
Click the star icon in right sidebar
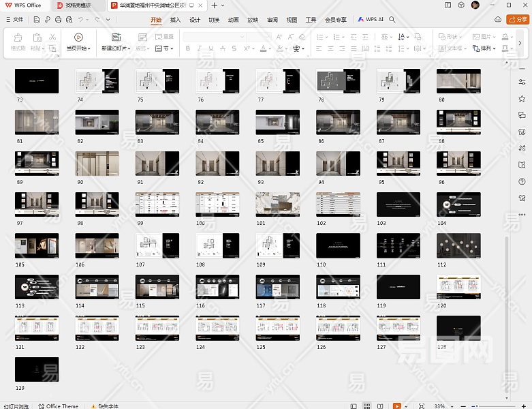pos(522,99)
